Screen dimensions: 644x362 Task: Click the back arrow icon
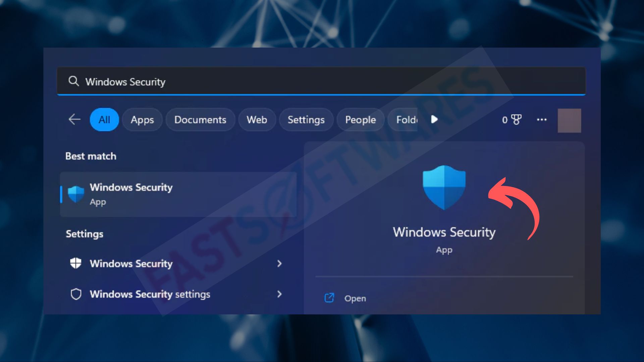pyautogui.click(x=74, y=119)
